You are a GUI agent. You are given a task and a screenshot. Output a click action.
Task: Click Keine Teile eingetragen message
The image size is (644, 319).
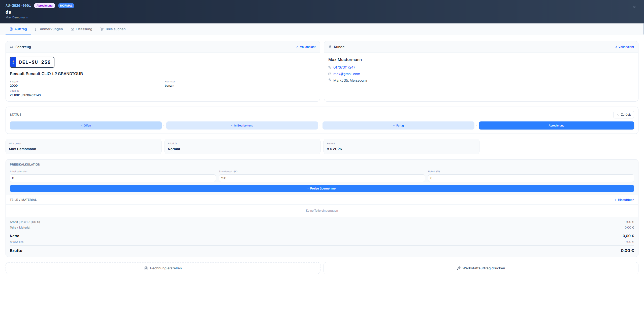[x=322, y=211]
